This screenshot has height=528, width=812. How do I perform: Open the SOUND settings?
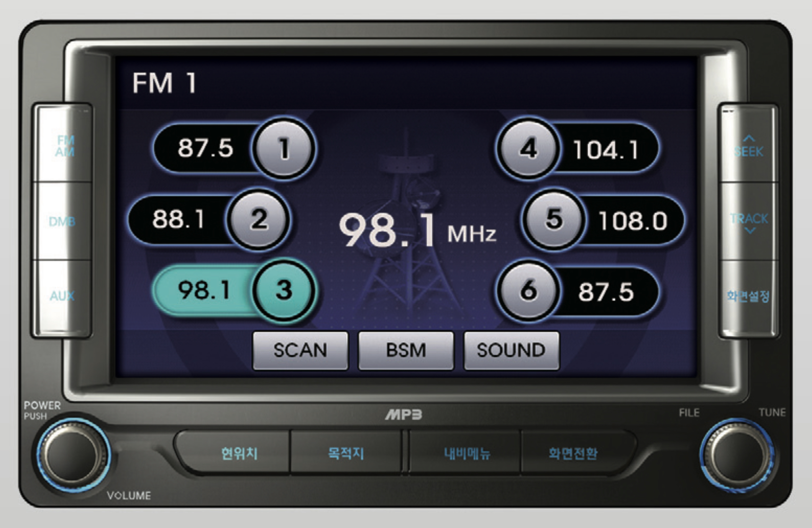(x=511, y=350)
